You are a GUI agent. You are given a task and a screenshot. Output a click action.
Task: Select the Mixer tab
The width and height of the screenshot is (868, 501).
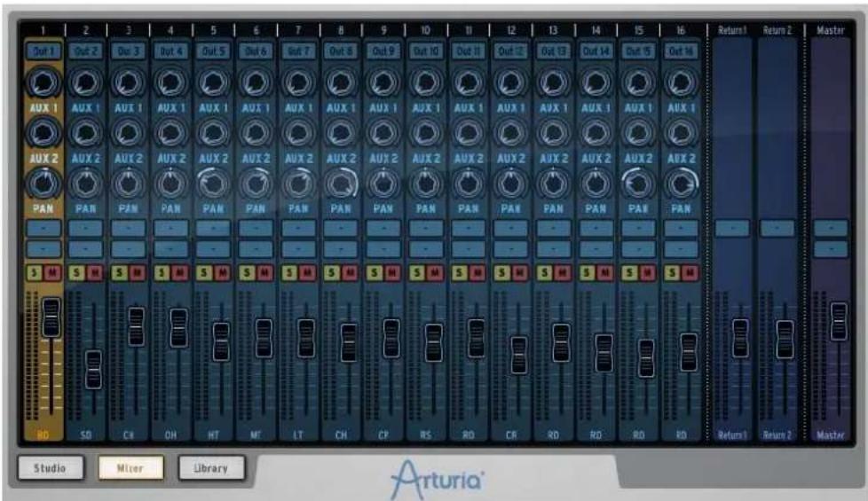coord(130,468)
